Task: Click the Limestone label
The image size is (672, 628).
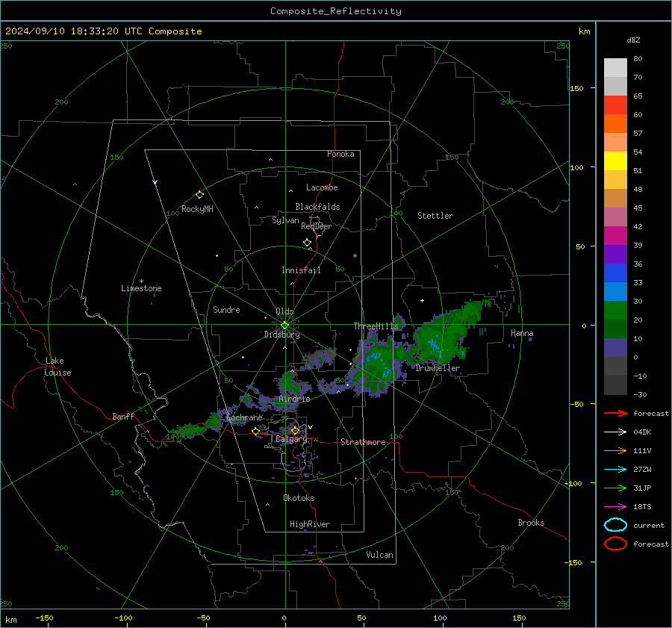Action: [x=141, y=288]
